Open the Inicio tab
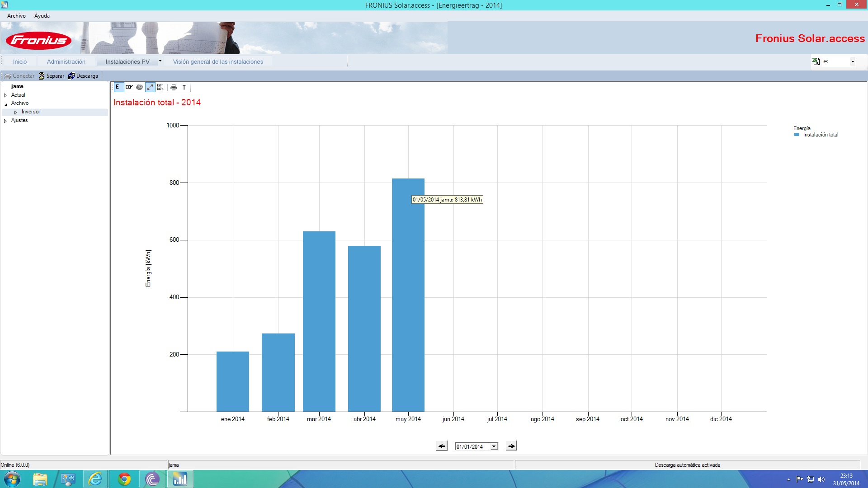868x488 pixels. click(20, 61)
